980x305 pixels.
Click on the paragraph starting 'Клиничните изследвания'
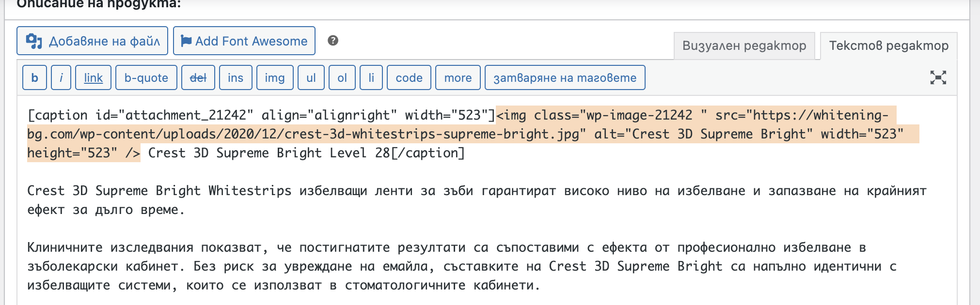point(462,266)
